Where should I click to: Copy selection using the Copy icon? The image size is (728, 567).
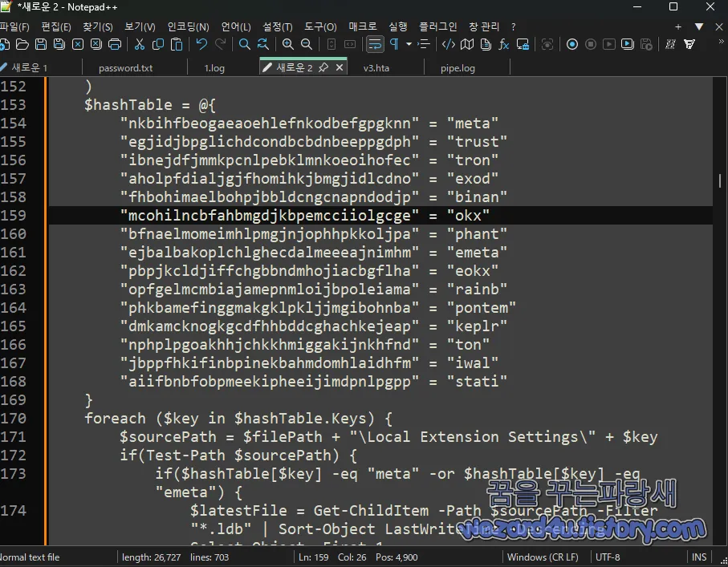(x=158, y=45)
